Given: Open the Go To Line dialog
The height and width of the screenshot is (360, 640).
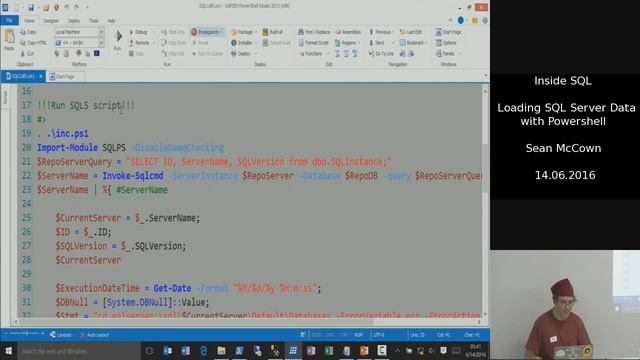Looking at the screenshot, I should [x=381, y=53].
